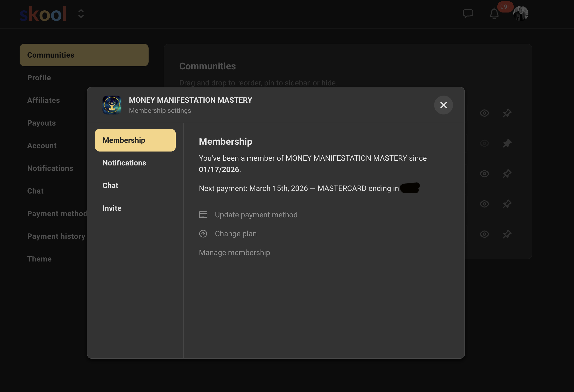574x392 pixels.
Task: Click the profile avatar in header
Action: pyautogui.click(x=520, y=13)
